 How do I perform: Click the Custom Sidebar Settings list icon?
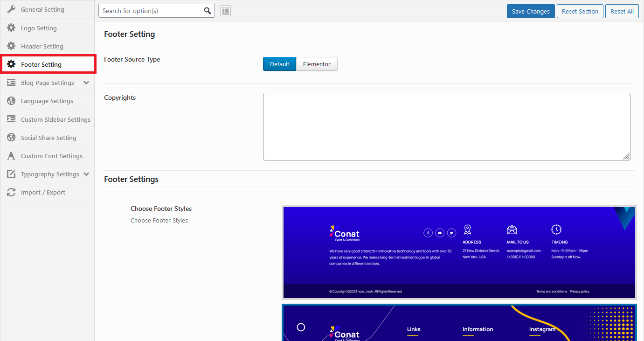coord(11,119)
